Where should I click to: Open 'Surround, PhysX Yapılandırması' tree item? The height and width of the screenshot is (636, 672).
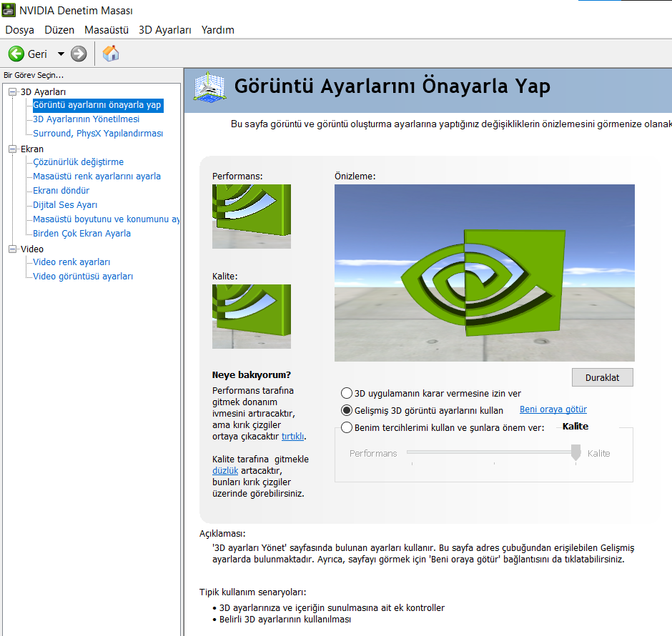pos(98,133)
